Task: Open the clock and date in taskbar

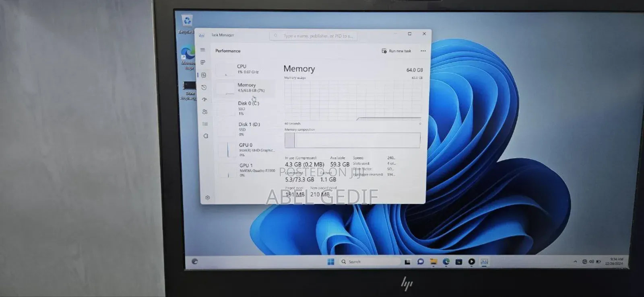Action: pyautogui.click(x=615, y=261)
